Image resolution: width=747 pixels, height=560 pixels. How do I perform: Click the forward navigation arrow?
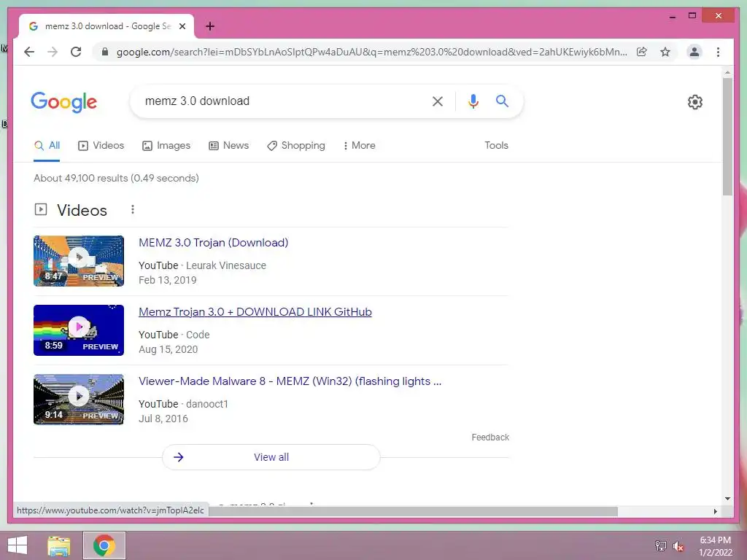(53, 52)
